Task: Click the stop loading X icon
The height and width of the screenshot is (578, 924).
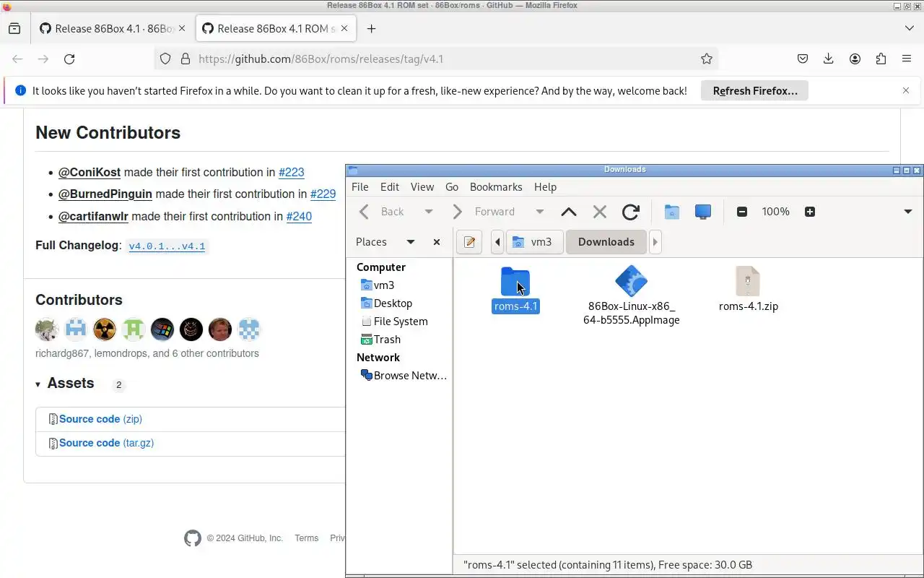Action: (x=599, y=212)
